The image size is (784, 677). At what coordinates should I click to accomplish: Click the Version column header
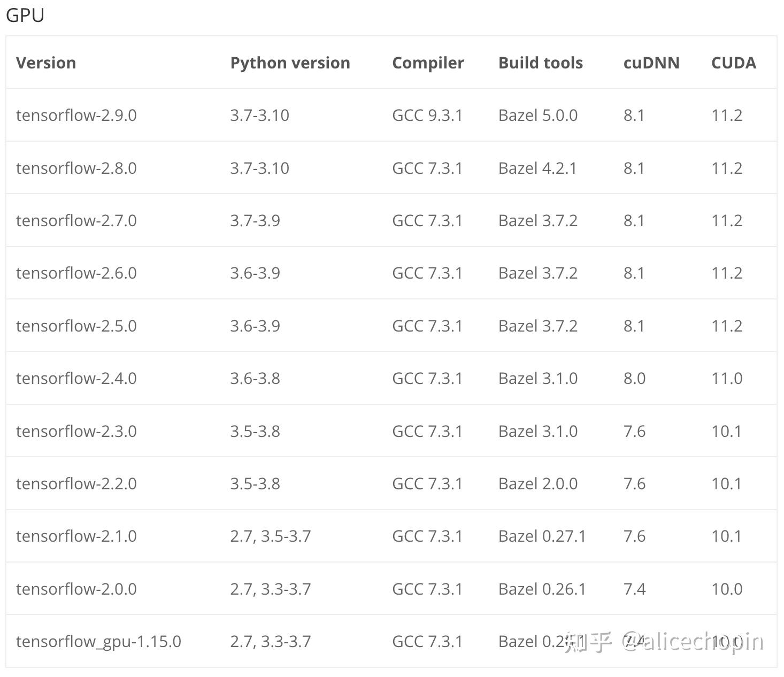click(x=46, y=63)
